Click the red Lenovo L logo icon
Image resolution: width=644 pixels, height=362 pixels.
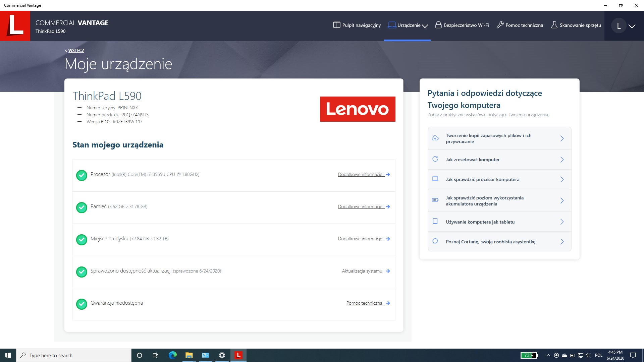coord(15,26)
